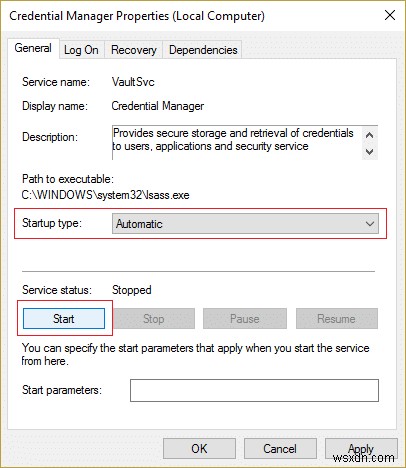
Task: Close the dialog with the X icon
Action: tap(390, 15)
